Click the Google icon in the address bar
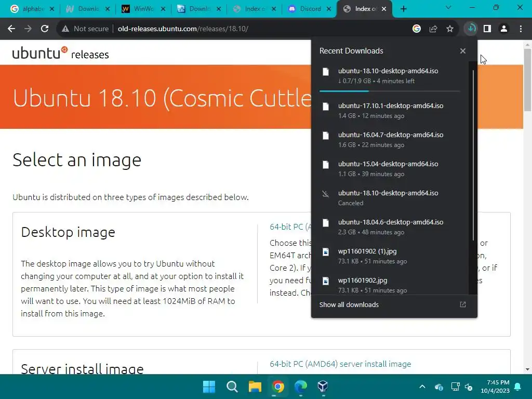532x399 pixels. click(x=417, y=29)
